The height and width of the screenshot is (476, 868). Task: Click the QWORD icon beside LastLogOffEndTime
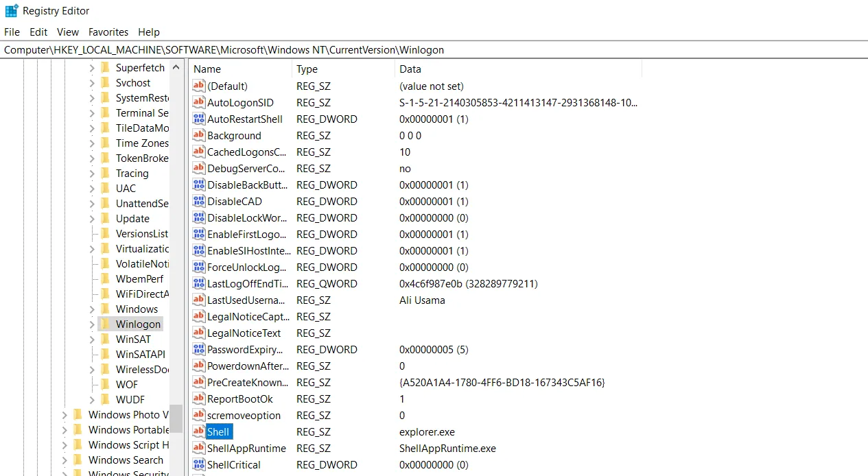pyautogui.click(x=198, y=283)
